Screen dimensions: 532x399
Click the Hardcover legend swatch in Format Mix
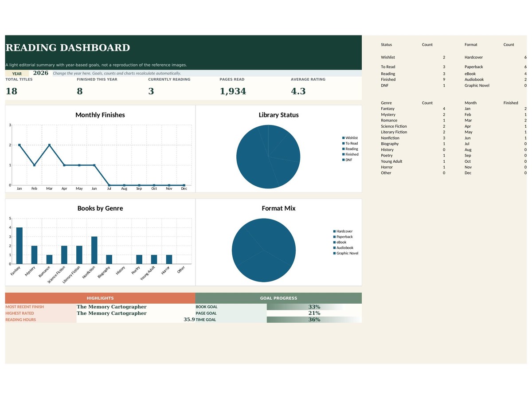coord(334,231)
